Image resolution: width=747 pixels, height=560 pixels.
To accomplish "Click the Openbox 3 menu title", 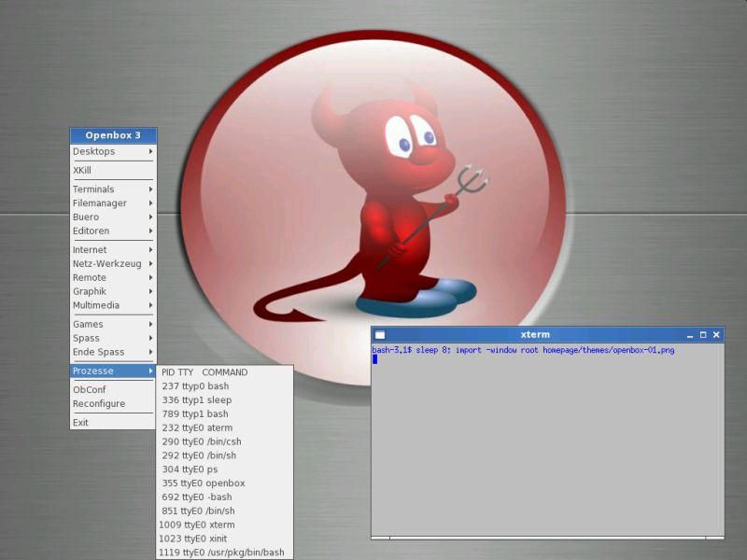I will 113,135.
